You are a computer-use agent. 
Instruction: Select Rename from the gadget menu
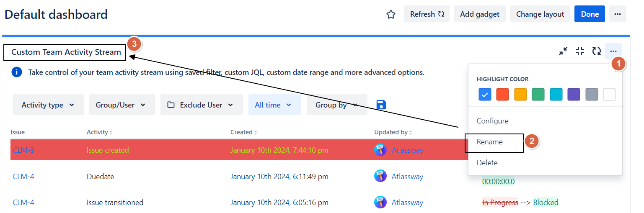[489, 142]
